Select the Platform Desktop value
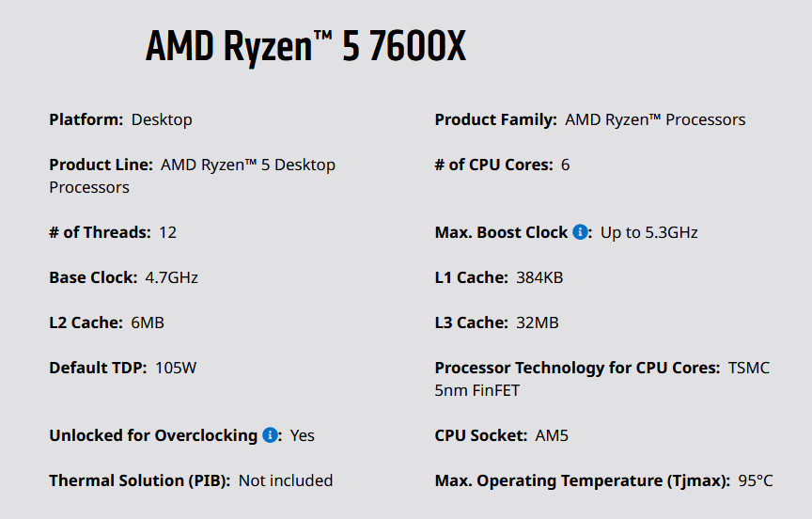The image size is (812, 519). [x=162, y=119]
